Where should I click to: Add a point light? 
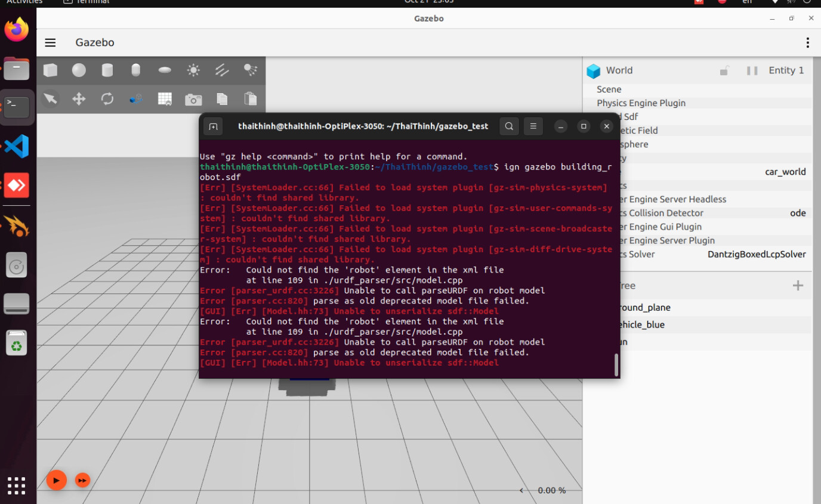click(x=193, y=70)
